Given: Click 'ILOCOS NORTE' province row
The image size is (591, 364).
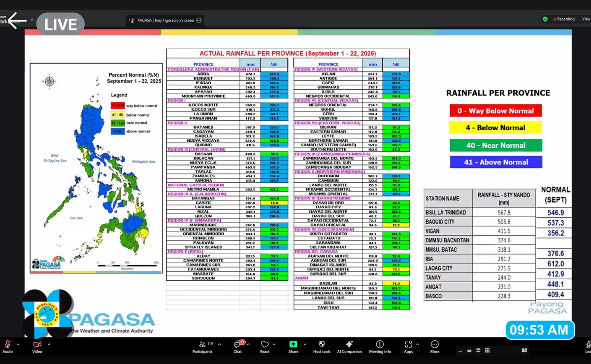Looking at the screenshot, I should 228,105.
